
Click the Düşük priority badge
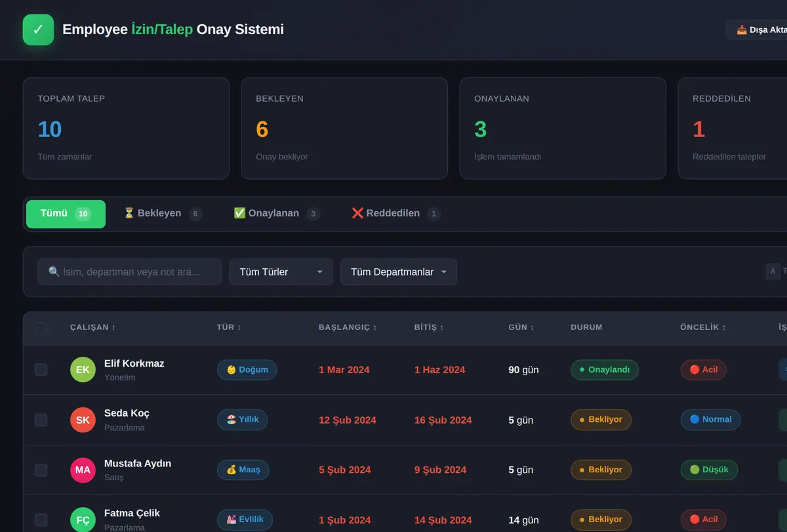709,470
